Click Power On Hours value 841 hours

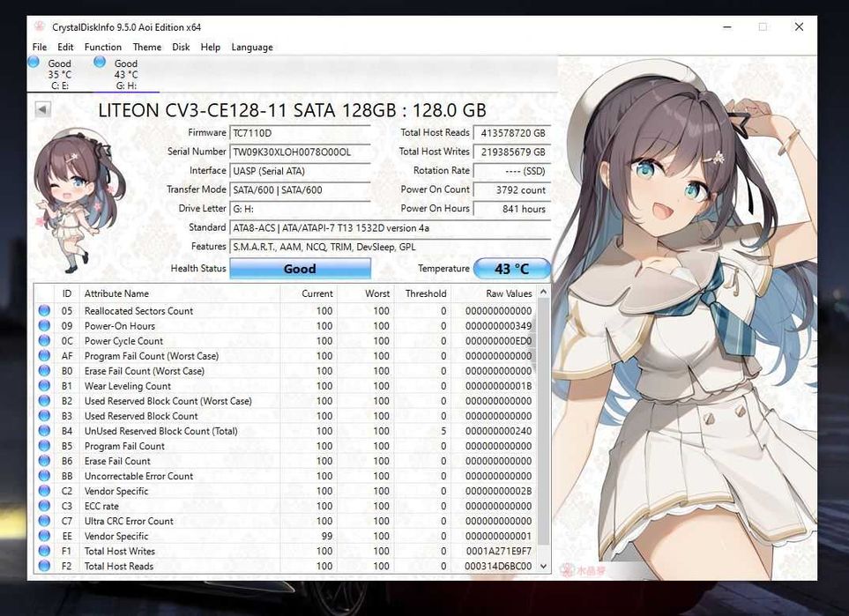click(x=511, y=209)
